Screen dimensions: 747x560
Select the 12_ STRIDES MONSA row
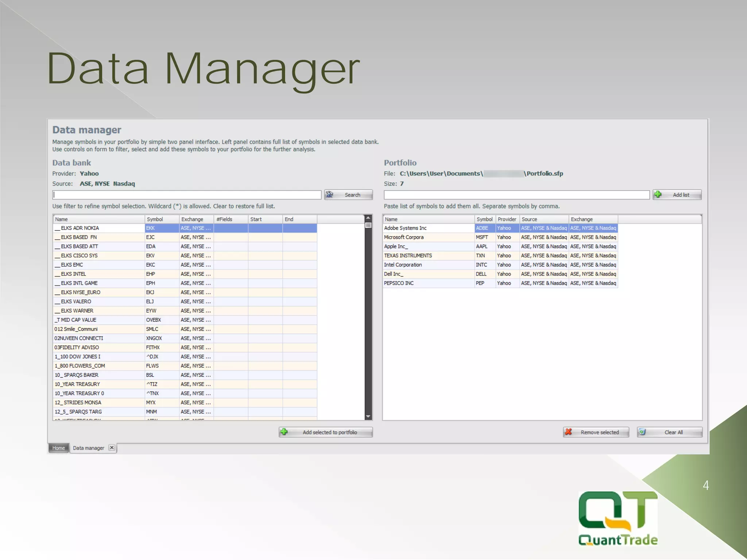click(185, 402)
